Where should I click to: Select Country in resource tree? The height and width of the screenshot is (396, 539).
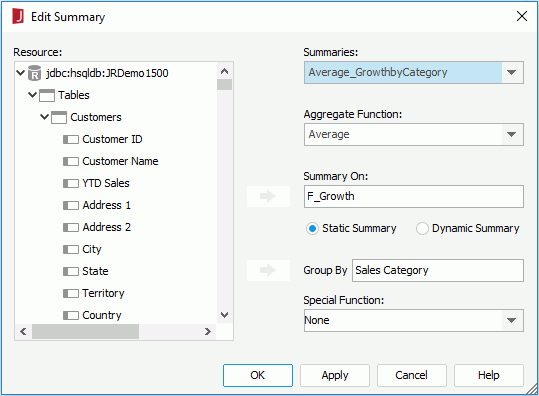(x=102, y=315)
